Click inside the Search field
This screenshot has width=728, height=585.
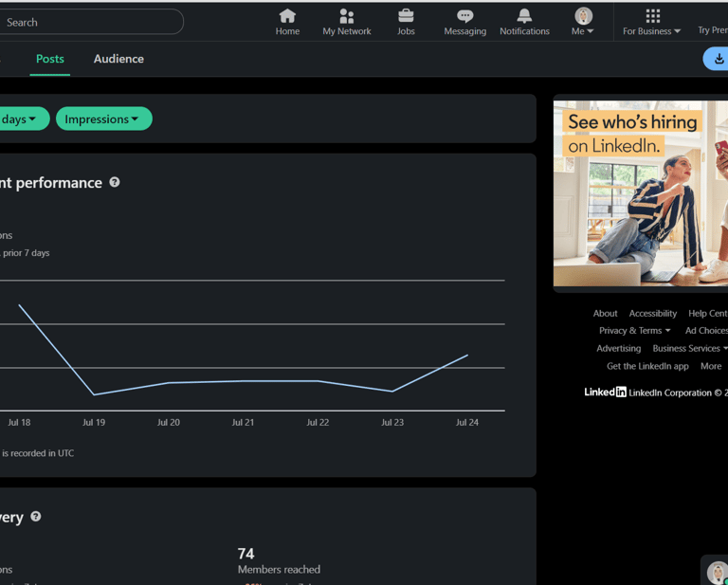tap(91, 22)
